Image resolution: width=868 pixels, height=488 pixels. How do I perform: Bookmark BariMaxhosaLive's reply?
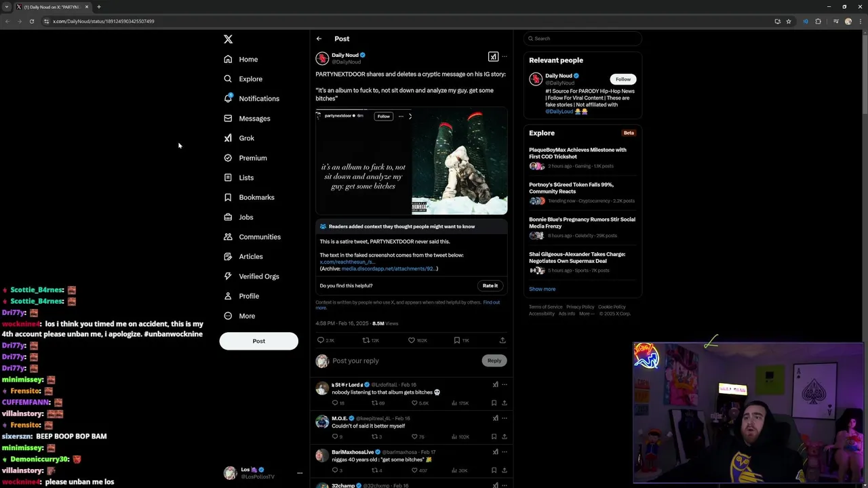point(494,470)
